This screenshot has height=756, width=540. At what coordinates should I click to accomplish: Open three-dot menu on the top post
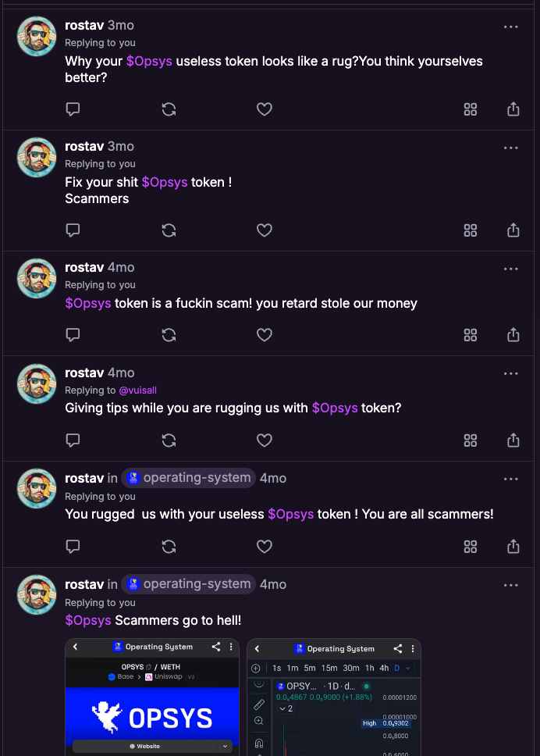(511, 27)
